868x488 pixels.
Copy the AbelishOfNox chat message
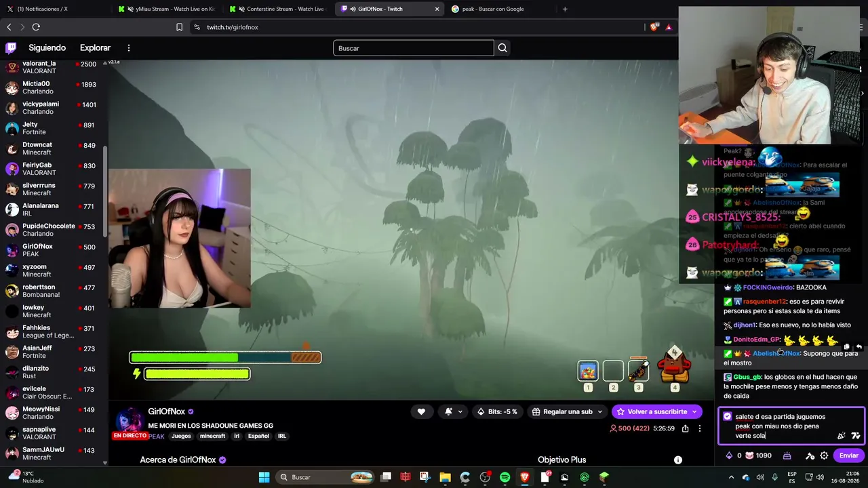click(x=846, y=347)
